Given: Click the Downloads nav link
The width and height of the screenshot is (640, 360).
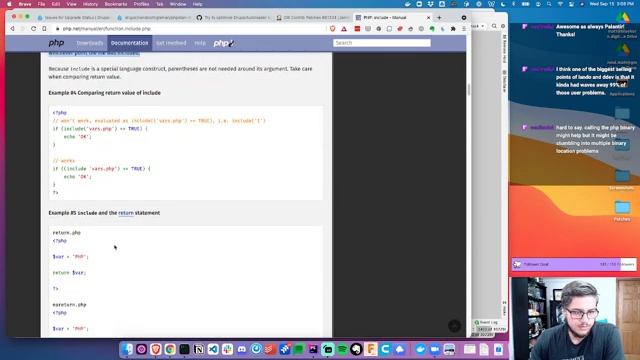Looking at the screenshot, I should point(90,43).
